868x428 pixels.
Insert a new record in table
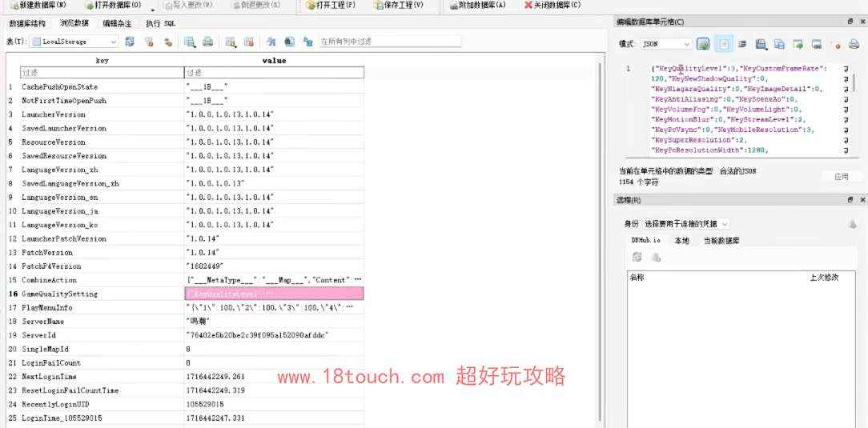click(231, 42)
